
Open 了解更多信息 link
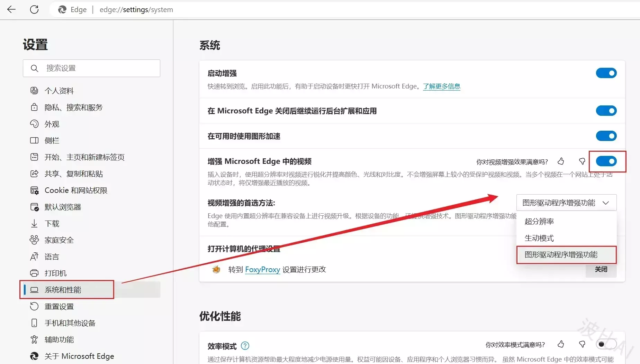(442, 86)
